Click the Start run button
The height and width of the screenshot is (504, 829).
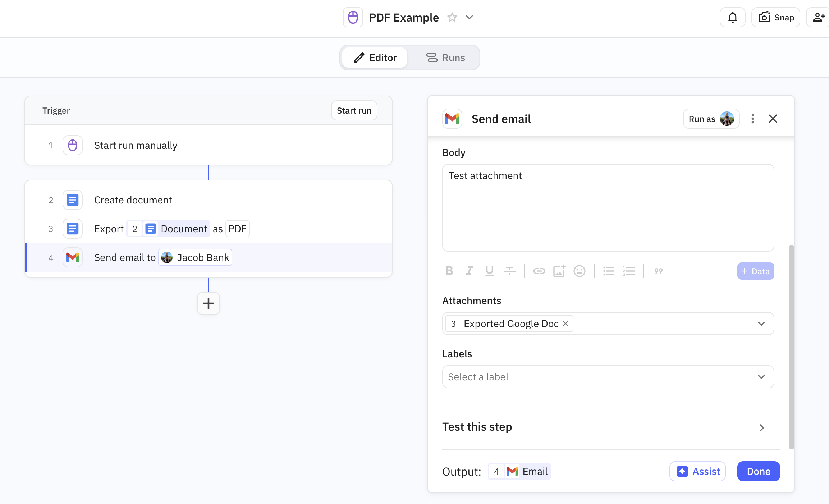(x=354, y=110)
